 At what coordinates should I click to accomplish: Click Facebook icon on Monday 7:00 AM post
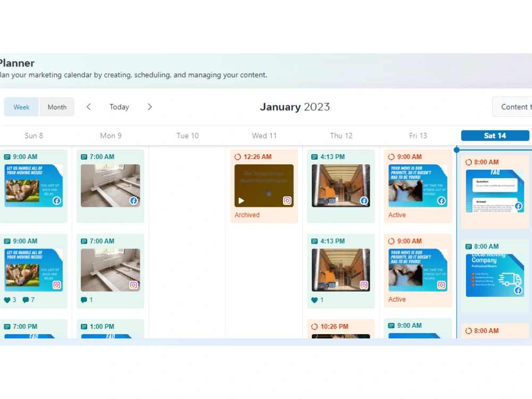(x=134, y=201)
